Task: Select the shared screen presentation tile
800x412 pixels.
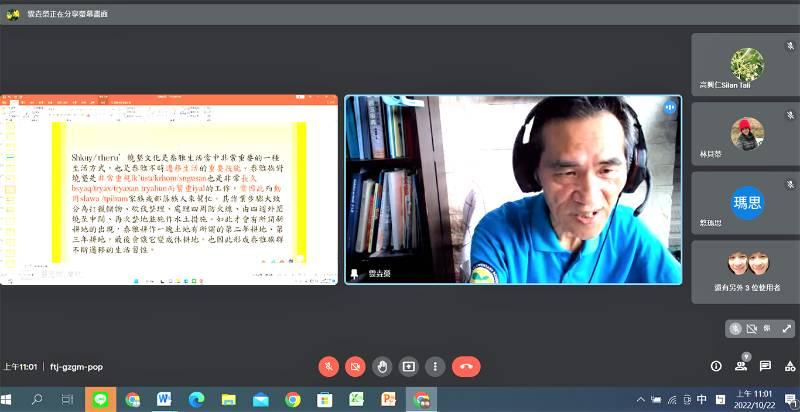Action: coord(169,190)
